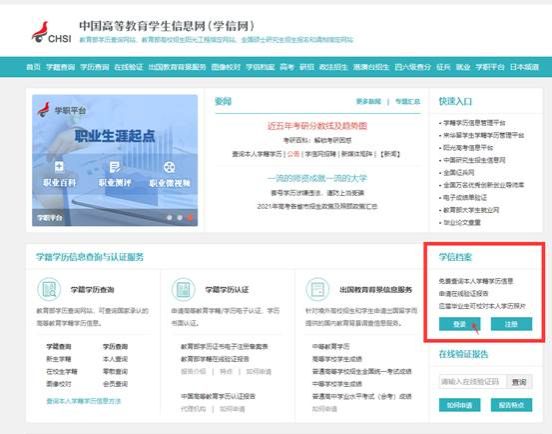This screenshot has width=552, height=434.
Task: Open 日本频道 in the navigation bar
Action: tap(524, 67)
